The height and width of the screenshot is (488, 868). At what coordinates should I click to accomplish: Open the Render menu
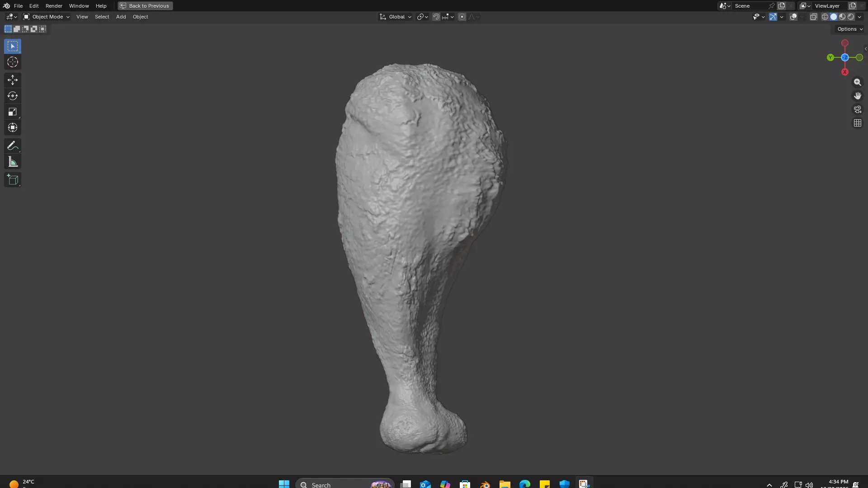click(x=54, y=6)
